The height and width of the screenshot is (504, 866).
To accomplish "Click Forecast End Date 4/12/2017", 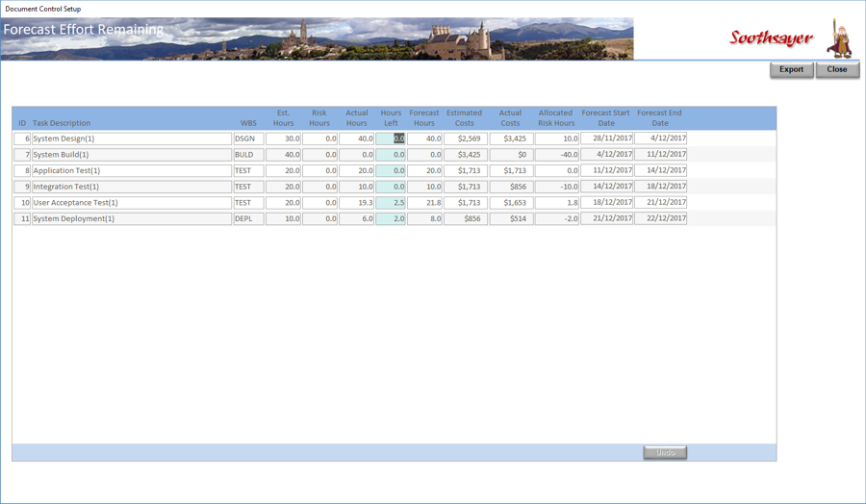I will tap(660, 138).
